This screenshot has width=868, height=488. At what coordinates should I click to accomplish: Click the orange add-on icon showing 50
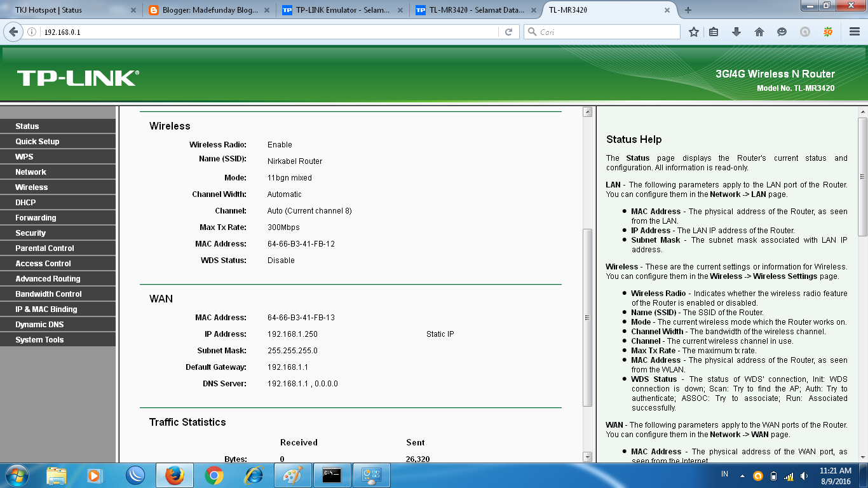point(828,32)
